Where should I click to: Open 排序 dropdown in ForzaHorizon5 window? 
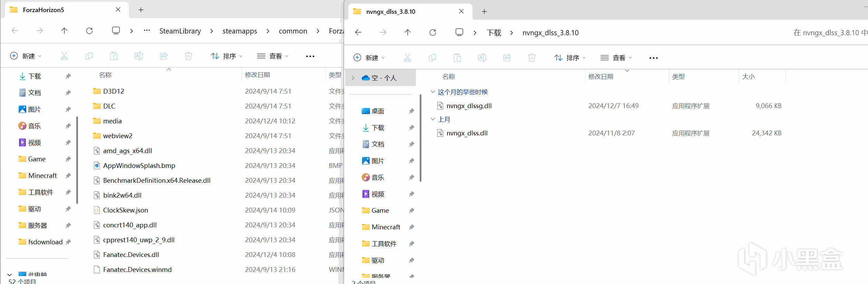tap(227, 56)
